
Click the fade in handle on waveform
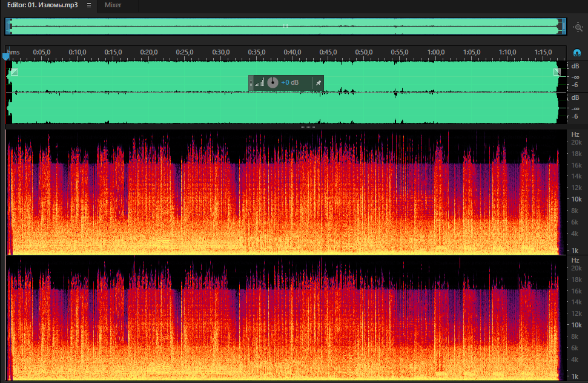pyautogui.click(x=15, y=72)
